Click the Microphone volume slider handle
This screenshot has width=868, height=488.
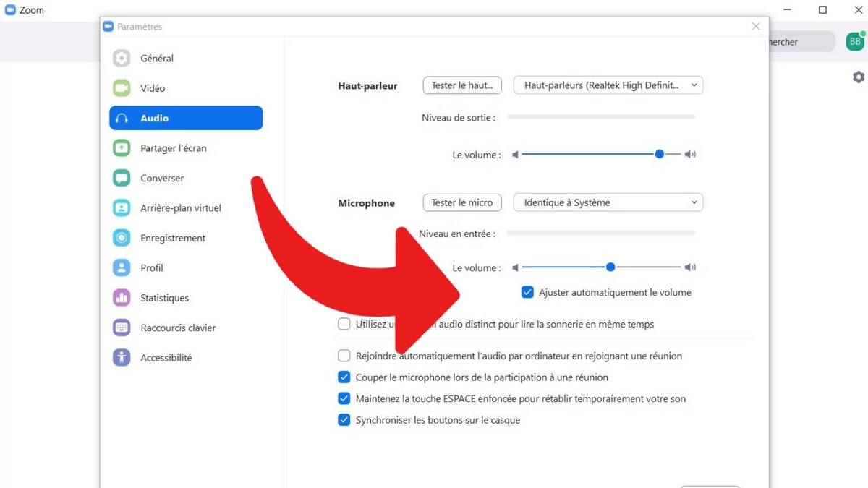pyautogui.click(x=610, y=267)
